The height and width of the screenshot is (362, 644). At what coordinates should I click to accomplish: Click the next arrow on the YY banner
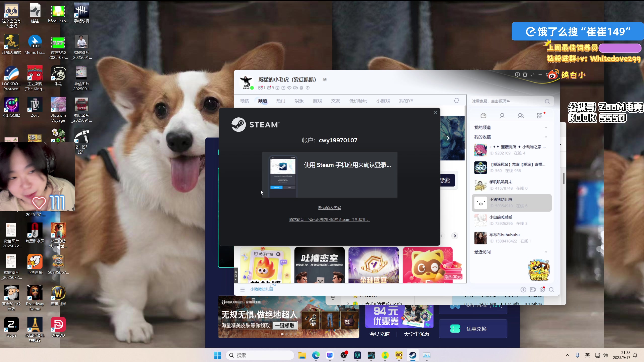point(448,138)
